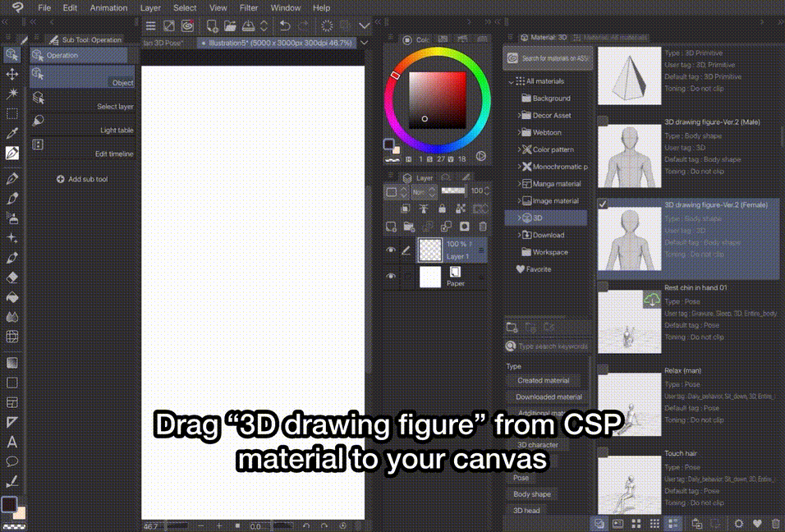Screen dimensions: 785x532
Task: Filter by Body shape tag
Action: [x=531, y=494]
